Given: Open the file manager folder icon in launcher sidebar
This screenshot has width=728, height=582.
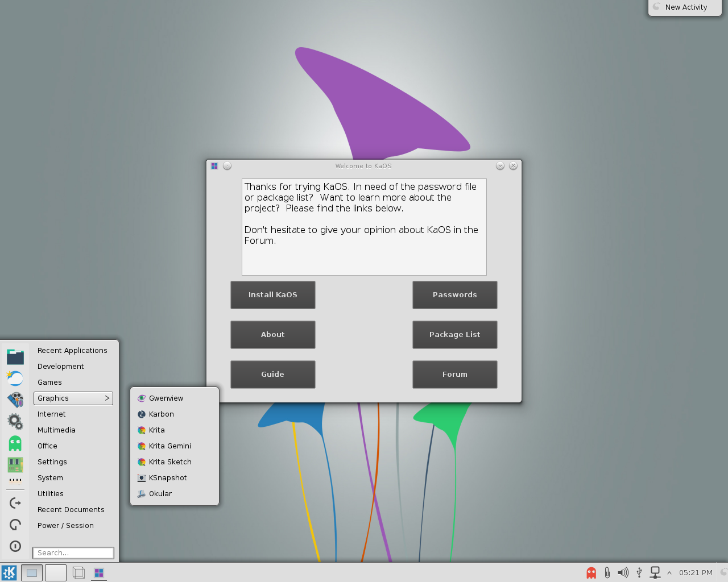Looking at the screenshot, I should coord(15,356).
